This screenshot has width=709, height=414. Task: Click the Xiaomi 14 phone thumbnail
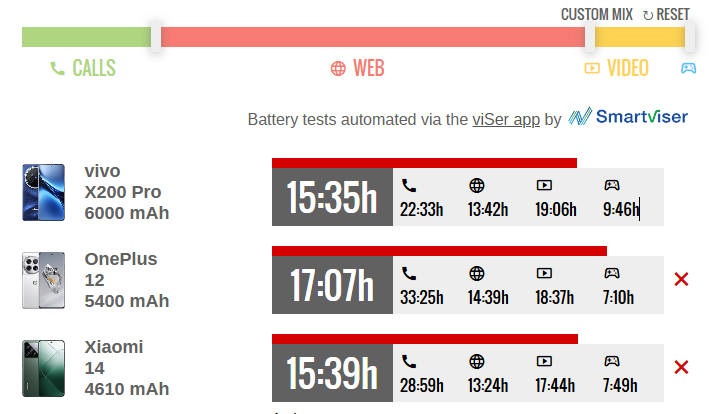(43, 368)
